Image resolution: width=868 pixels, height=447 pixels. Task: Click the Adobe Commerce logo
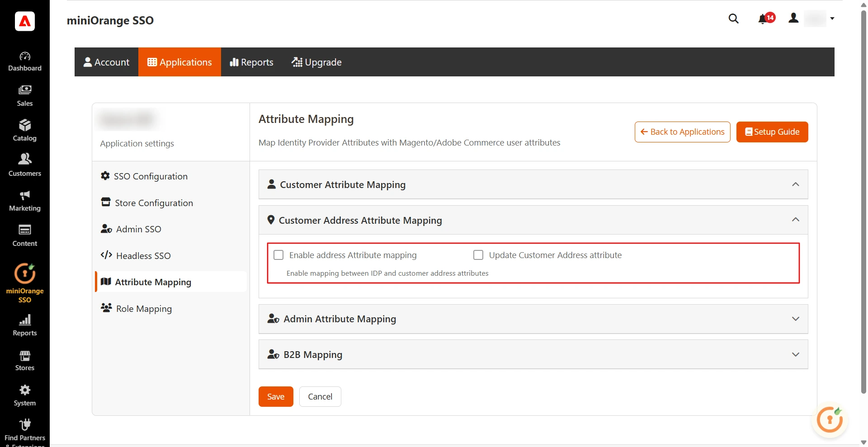click(25, 21)
